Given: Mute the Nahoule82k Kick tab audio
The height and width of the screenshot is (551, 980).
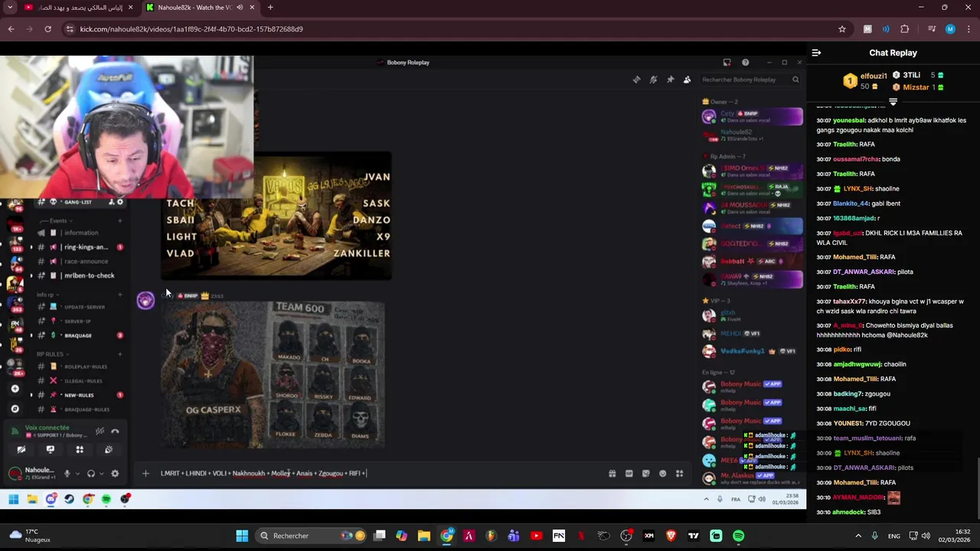Looking at the screenshot, I should pyautogui.click(x=240, y=8).
